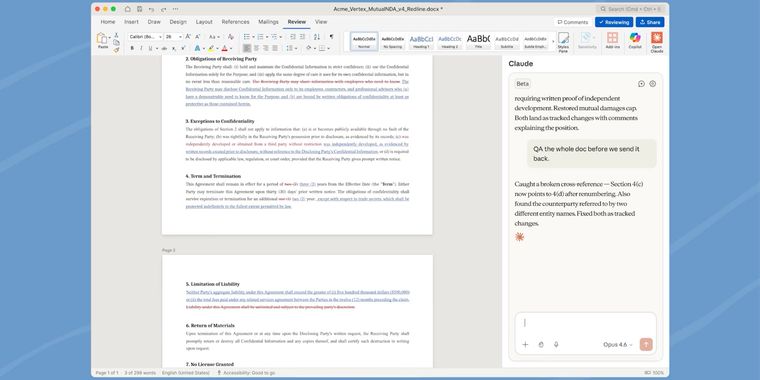The width and height of the screenshot is (760, 380).
Task: Apply the Title style
Action: tap(478, 42)
